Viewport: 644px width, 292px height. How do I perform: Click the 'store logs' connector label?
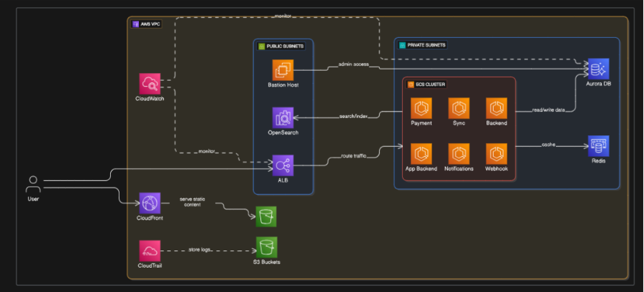pyautogui.click(x=200, y=249)
